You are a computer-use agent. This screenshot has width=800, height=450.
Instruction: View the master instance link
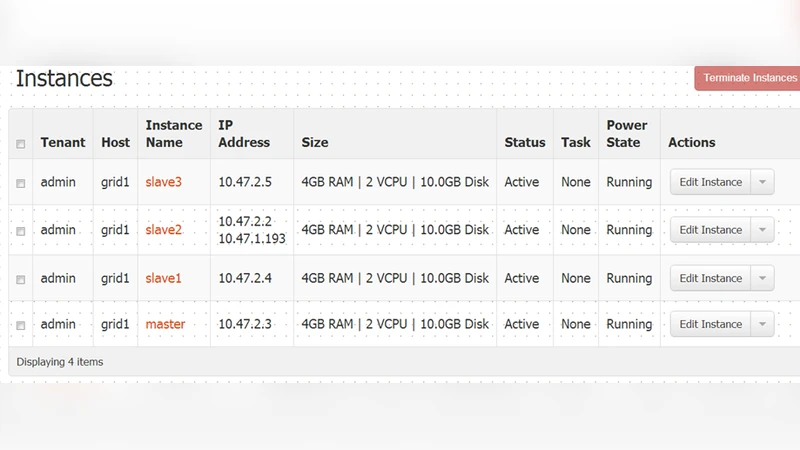[165, 324]
